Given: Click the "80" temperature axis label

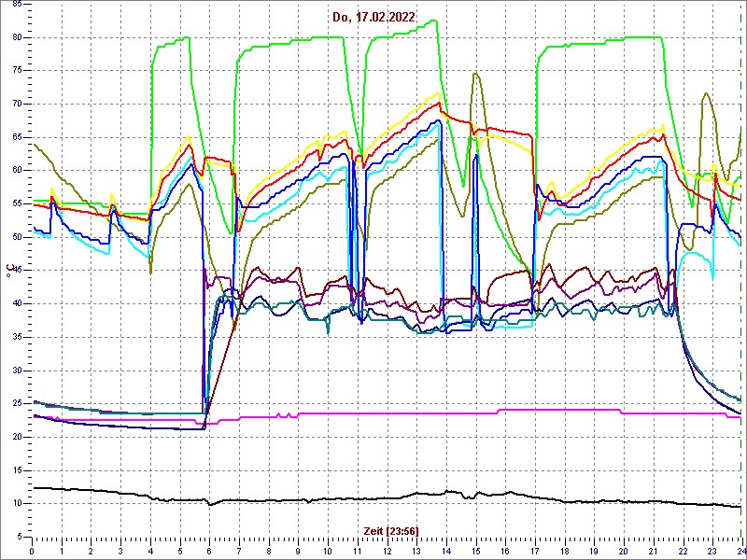Looking at the screenshot, I should (x=17, y=37).
